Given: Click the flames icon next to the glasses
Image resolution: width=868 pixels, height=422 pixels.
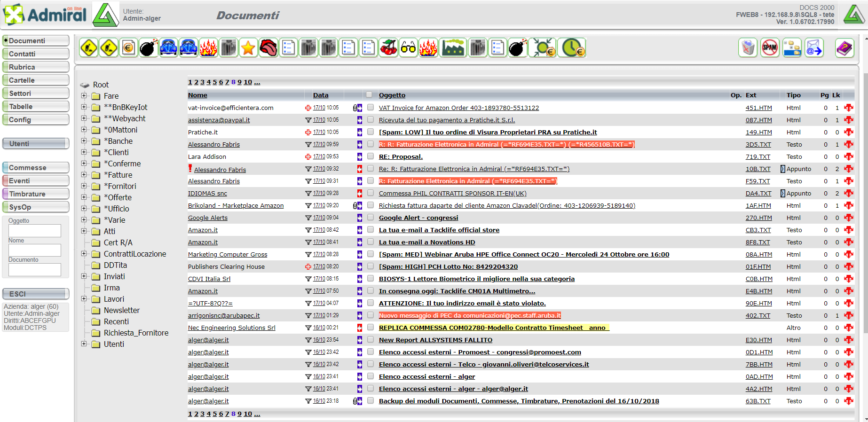Looking at the screenshot, I should click(x=428, y=47).
